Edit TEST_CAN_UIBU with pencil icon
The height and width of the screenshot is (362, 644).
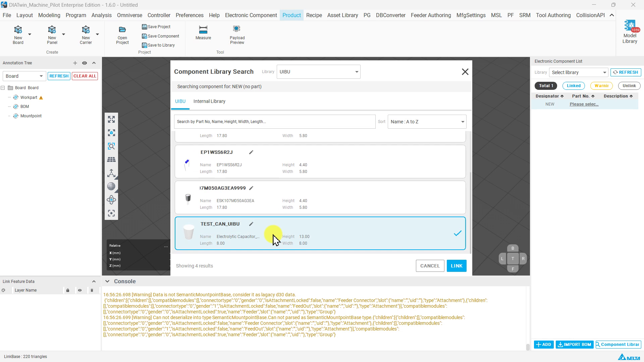(251, 224)
